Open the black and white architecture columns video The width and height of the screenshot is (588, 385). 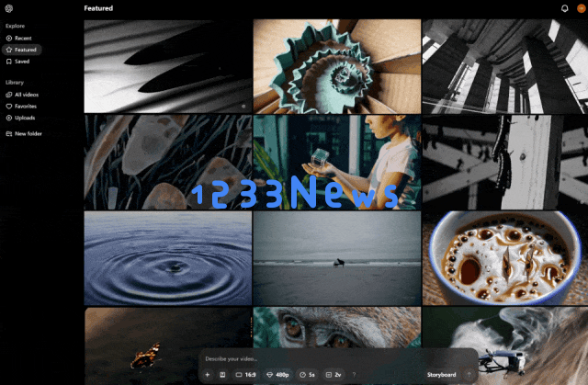505,66
